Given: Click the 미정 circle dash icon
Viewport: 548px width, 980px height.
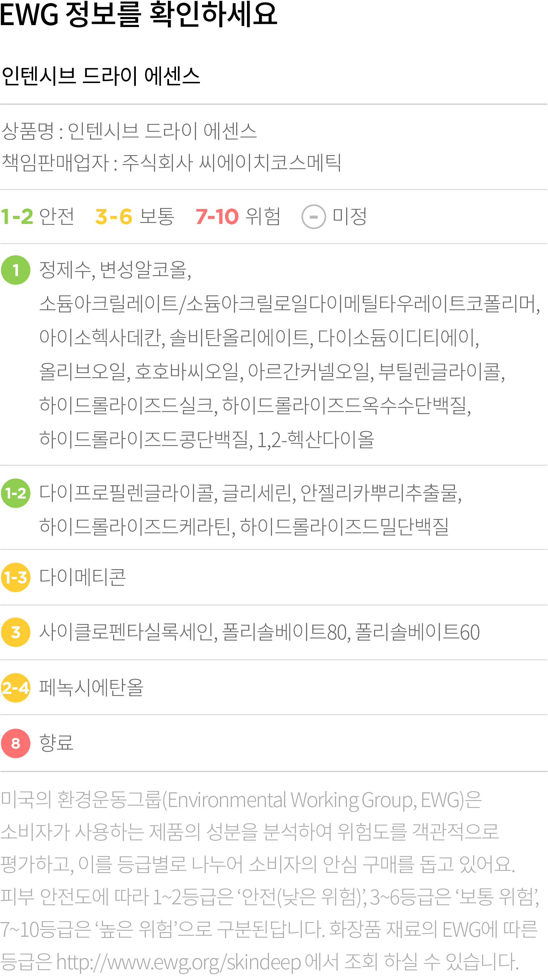Looking at the screenshot, I should [x=313, y=217].
